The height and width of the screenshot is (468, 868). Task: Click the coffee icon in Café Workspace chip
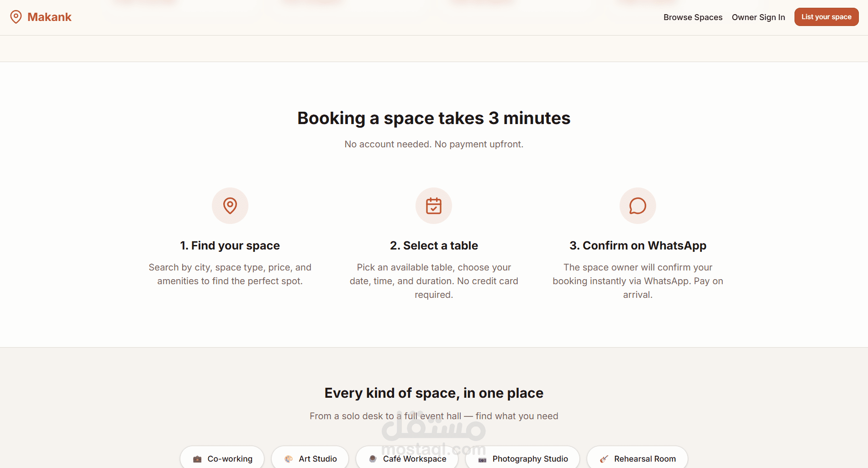coord(373,459)
